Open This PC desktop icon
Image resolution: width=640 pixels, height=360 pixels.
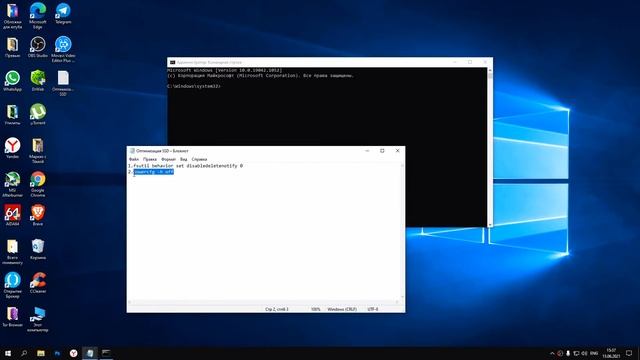38,319
